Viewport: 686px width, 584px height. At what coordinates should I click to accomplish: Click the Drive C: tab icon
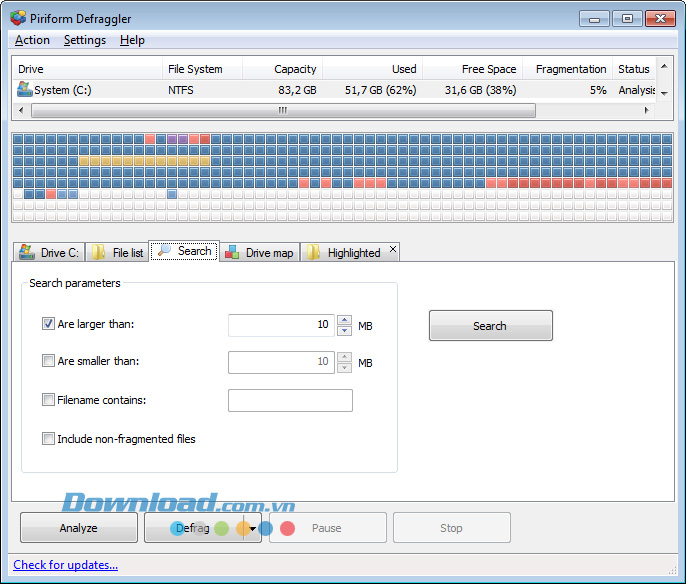coord(27,252)
